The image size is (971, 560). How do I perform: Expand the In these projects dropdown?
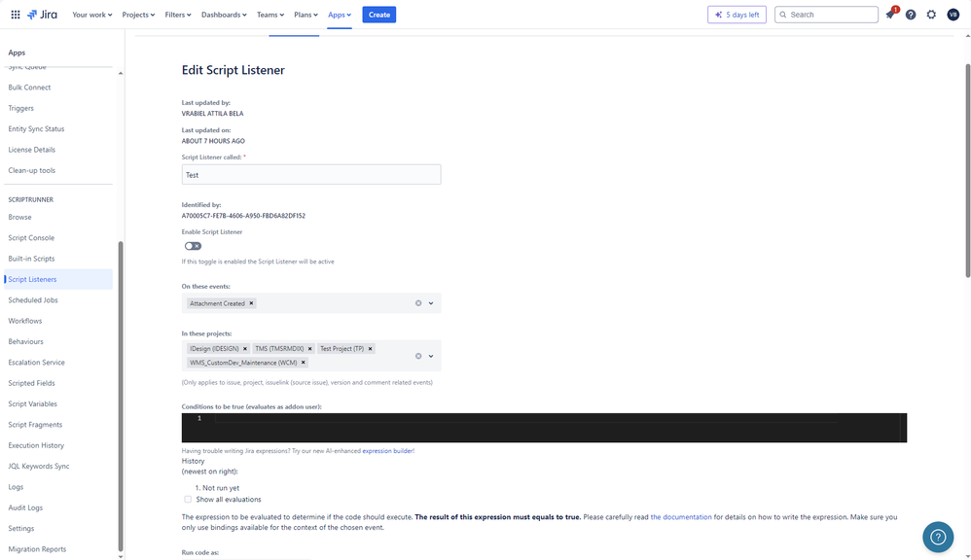(x=431, y=356)
